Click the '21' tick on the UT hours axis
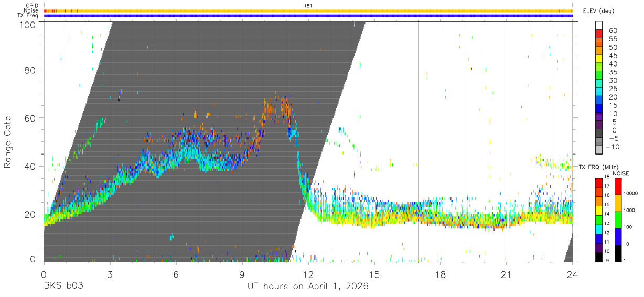 point(507,274)
